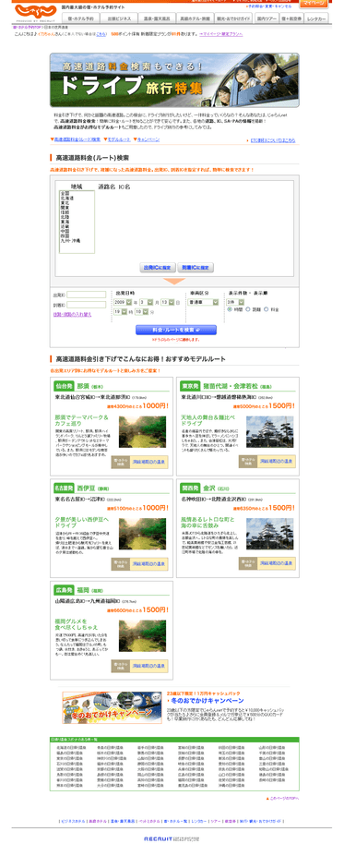Select the 距離 sort radio button
Viewport: 344px width, 868px height.
tap(248, 310)
